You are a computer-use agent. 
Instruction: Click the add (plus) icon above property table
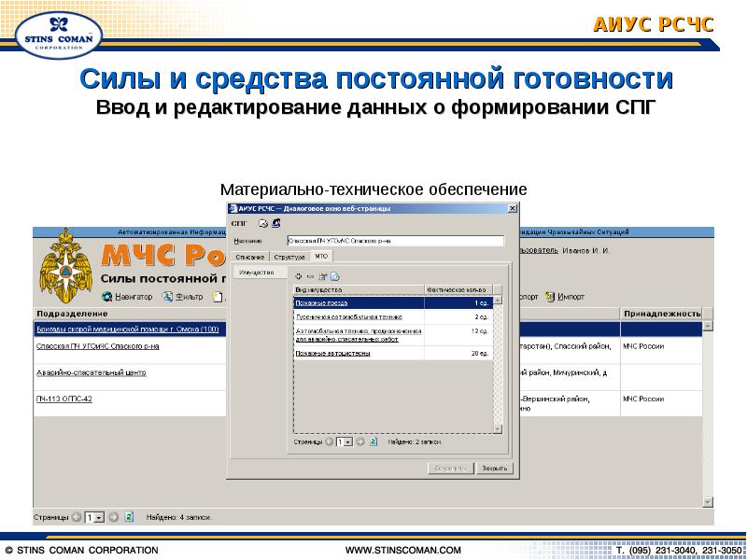coord(299,276)
